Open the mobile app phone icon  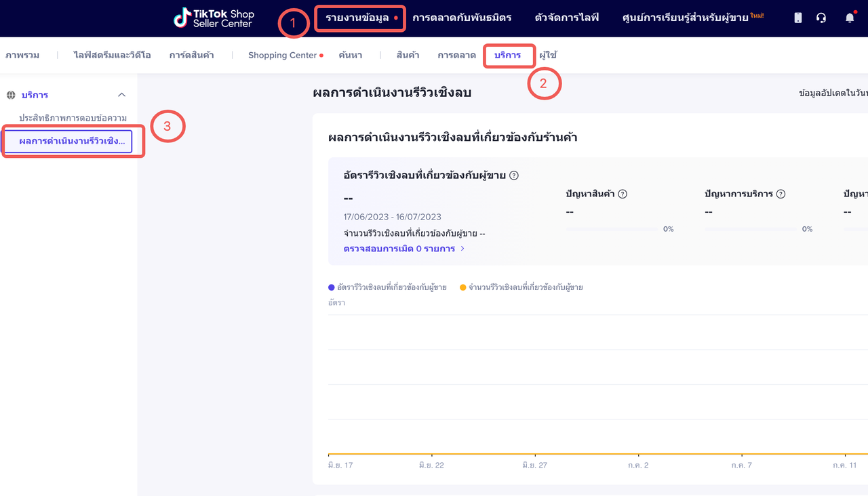click(x=798, y=18)
